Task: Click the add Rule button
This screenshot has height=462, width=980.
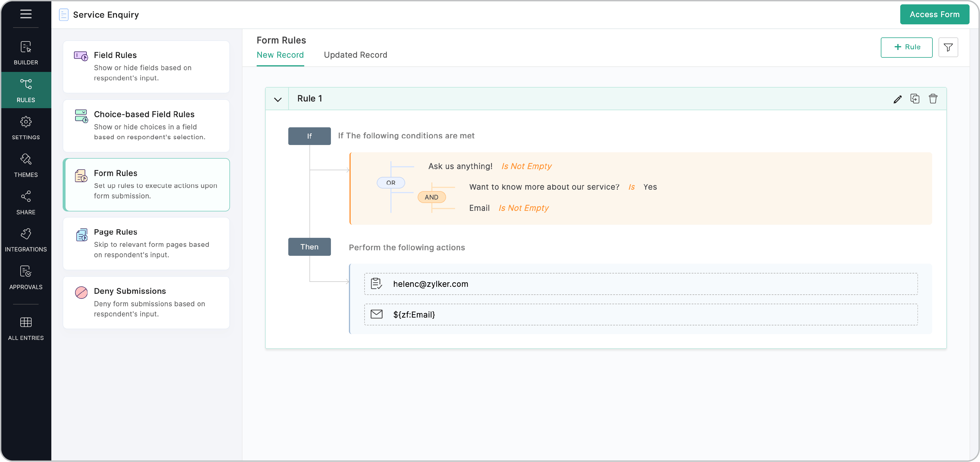Action: [x=906, y=47]
